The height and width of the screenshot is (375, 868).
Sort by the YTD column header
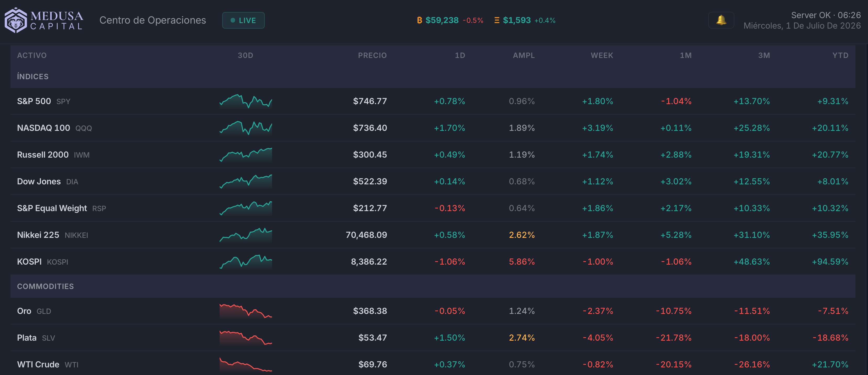(840, 55)
